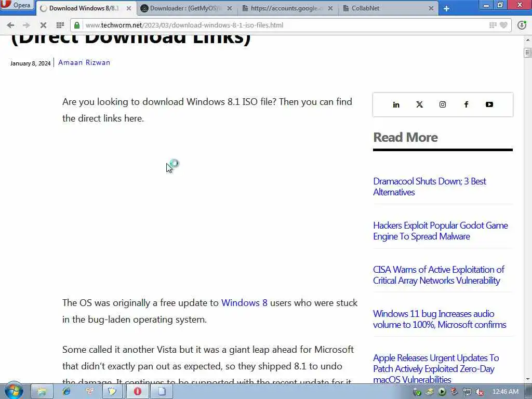Screen dimensions: 532x399
Task: Open the Windows Start menu
Action: point(14,391)
